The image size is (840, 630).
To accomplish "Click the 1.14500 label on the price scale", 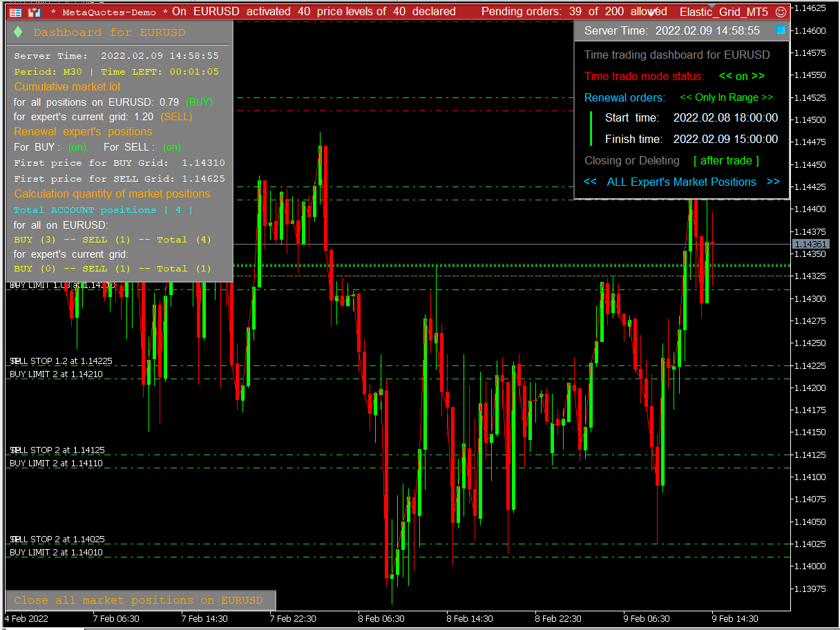I will [x=810, y=120].
